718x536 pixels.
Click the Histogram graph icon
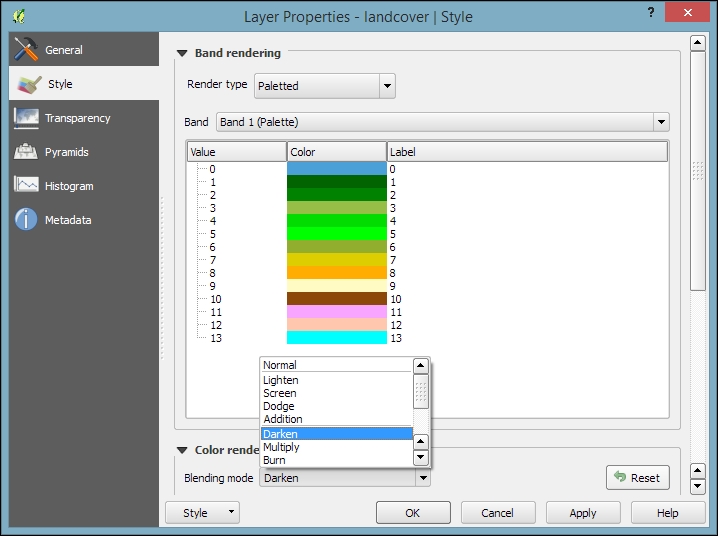[26, 185]
